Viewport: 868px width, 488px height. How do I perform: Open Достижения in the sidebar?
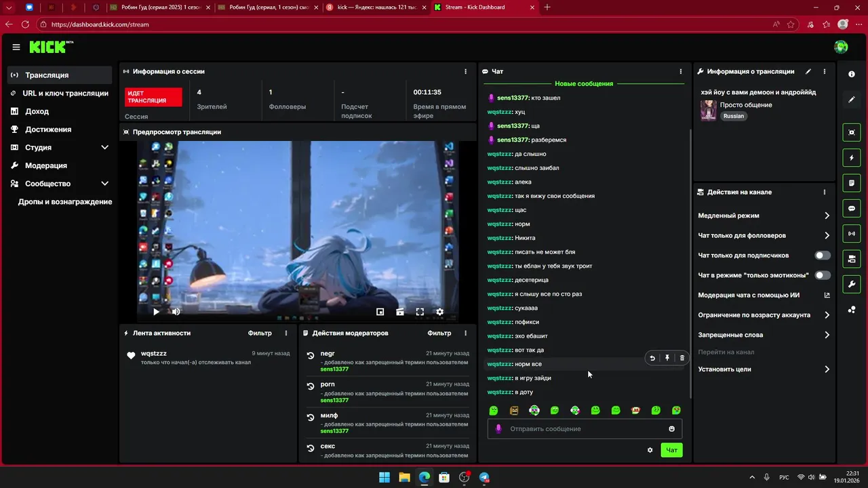pos(59,129)
